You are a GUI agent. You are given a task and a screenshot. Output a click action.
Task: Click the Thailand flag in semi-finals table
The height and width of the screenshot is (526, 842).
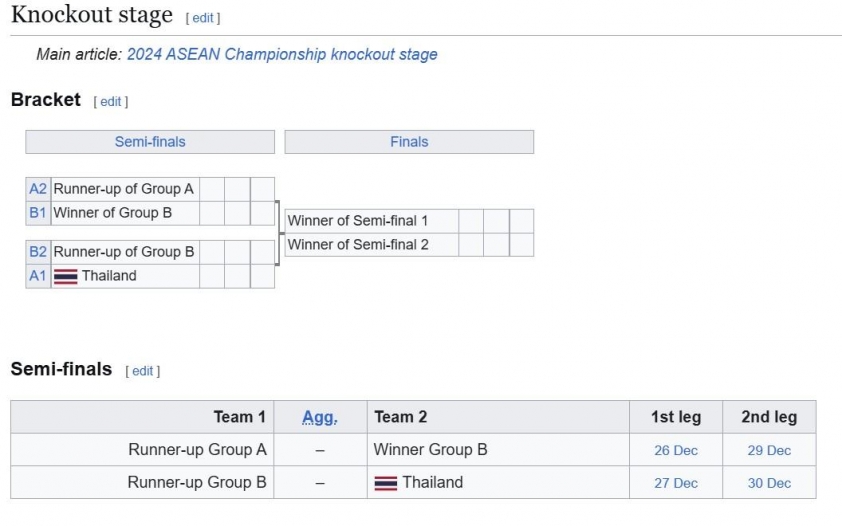pos(386,483)
